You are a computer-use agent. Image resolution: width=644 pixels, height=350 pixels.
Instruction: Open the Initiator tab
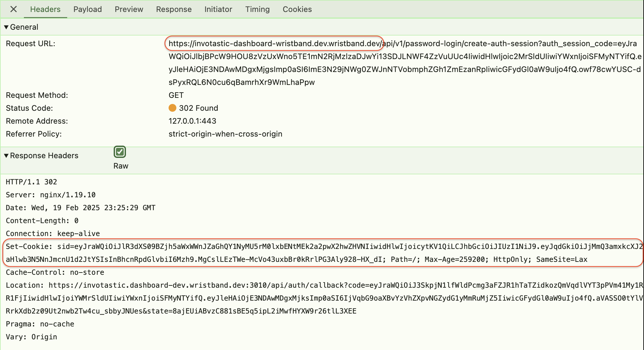point(218,9)
